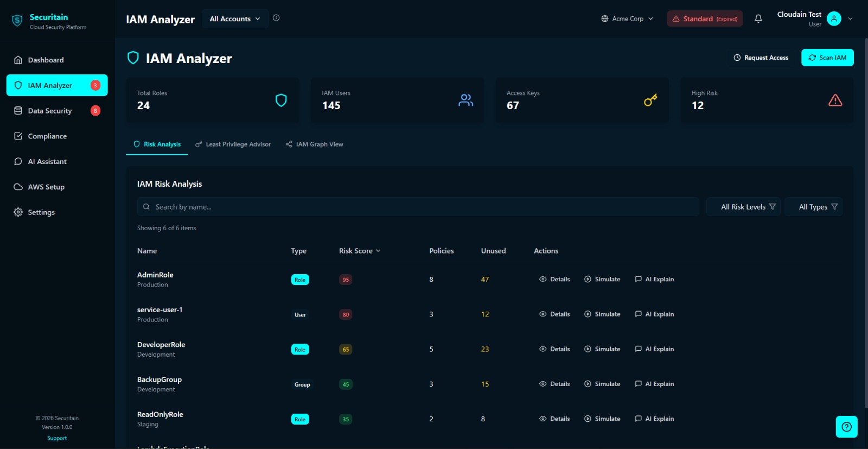The image size is (868, 449).
Task: Open AI Assistant from sidebar
Action: point(57,161)
